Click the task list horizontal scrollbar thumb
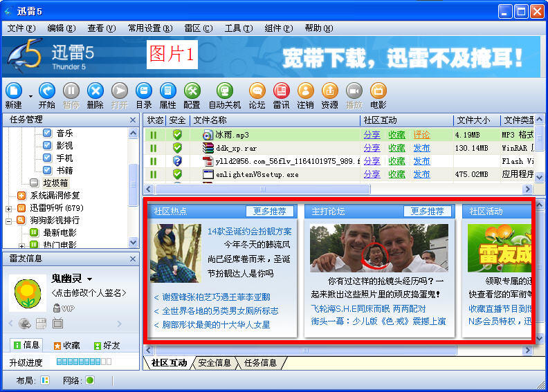This screenshot has width=548, height=392. pyautogui.click(x=263, y=189)
